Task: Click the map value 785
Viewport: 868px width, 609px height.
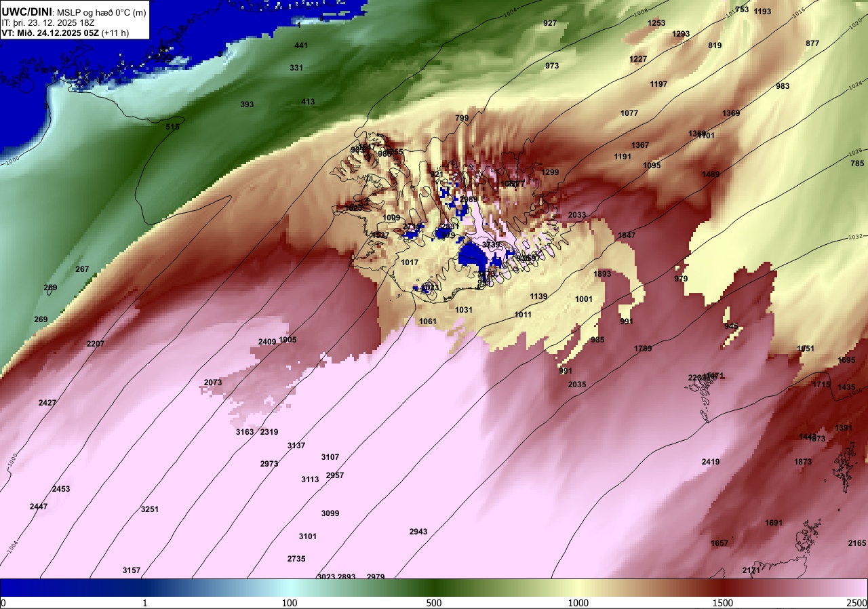Action: [x=857, y=163]
